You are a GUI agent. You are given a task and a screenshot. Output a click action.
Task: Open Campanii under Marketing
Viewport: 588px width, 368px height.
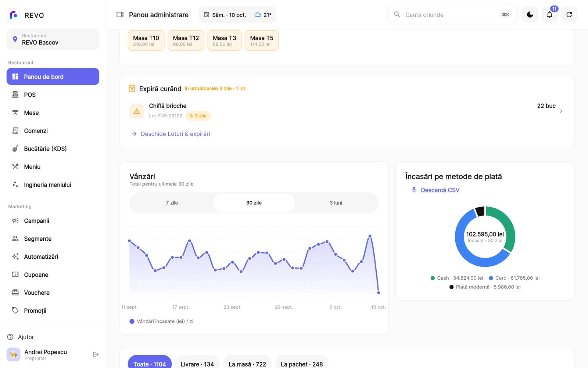(53, 221)
